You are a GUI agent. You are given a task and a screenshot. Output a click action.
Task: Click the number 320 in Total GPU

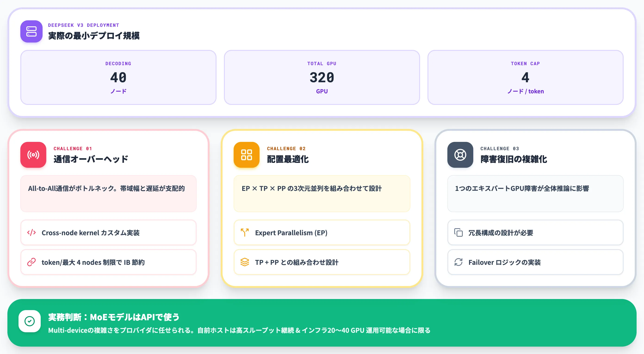coord(322,77)
